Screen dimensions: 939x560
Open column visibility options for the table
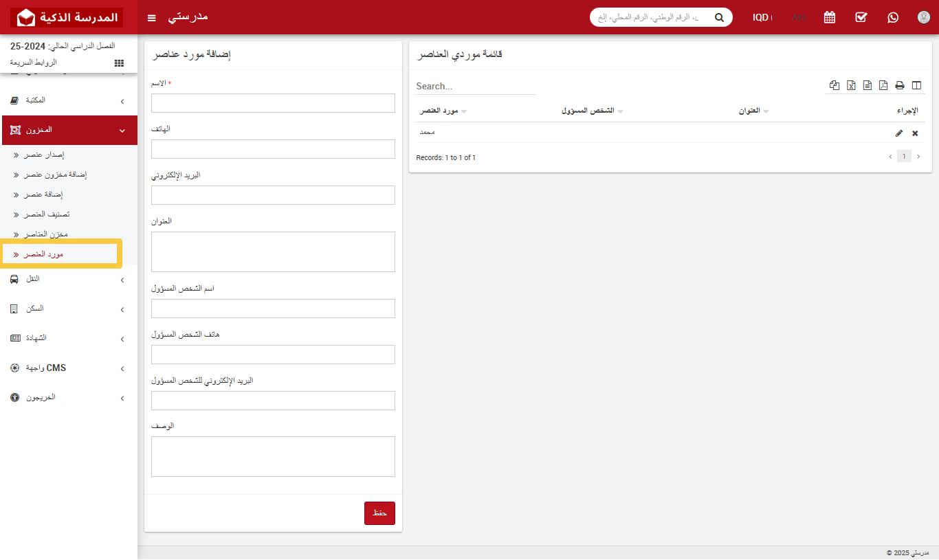pyautogui.click(x=916, y=85)
